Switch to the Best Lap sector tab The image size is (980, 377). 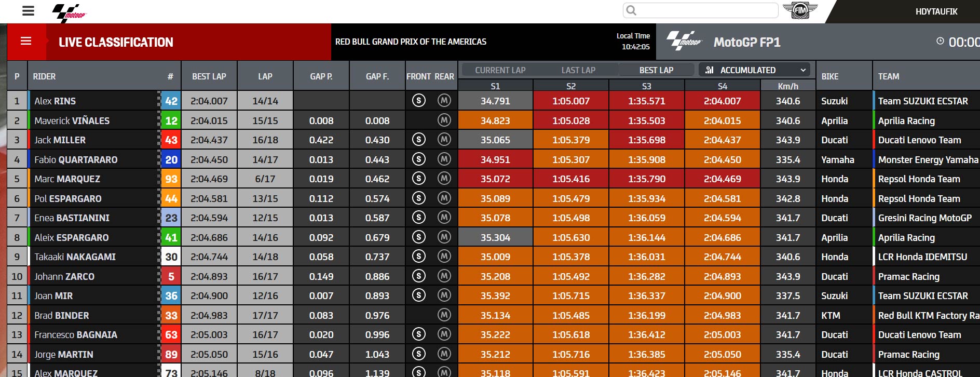pyautogui.click(x=656, y=70)
